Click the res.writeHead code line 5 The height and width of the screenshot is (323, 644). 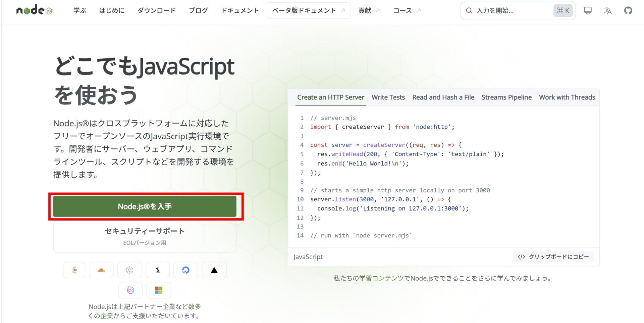411,154
